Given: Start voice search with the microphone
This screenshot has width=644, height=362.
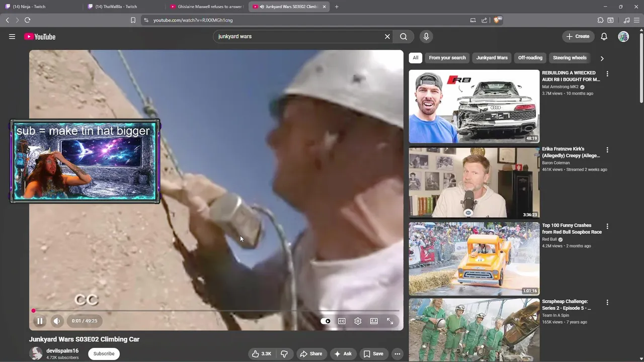Looking at the screenshot, I should [x=426, y=36].
